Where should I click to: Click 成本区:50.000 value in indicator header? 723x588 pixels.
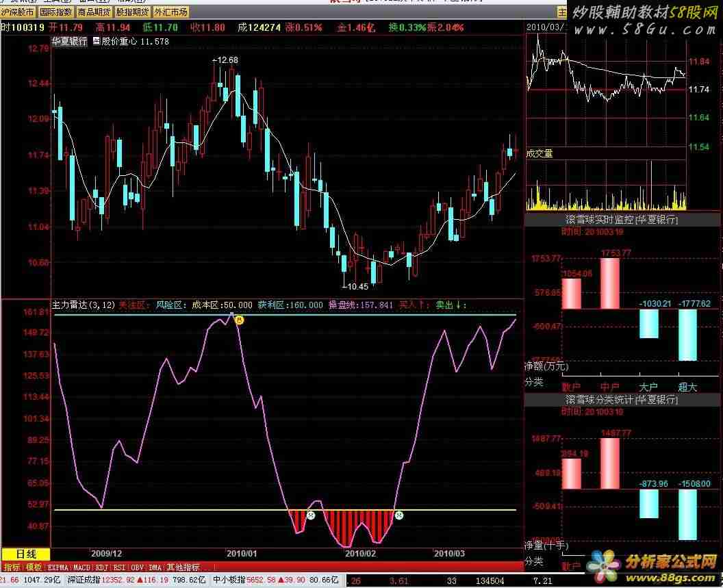[222, 305]
